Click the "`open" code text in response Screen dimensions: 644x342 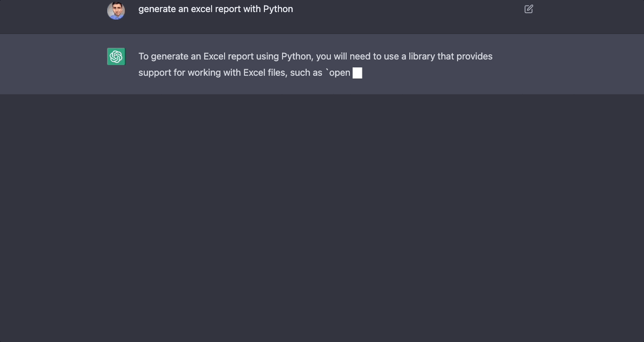(x=338, y=72)
